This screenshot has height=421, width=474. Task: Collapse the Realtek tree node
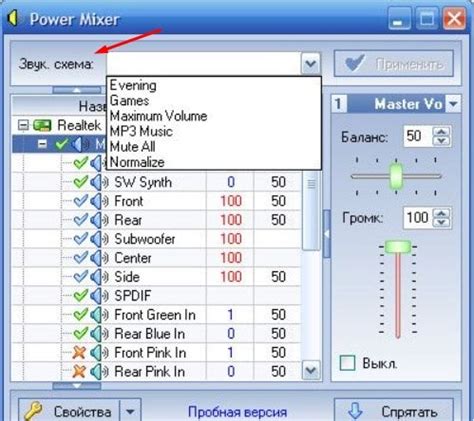click(x=23, y=126)
